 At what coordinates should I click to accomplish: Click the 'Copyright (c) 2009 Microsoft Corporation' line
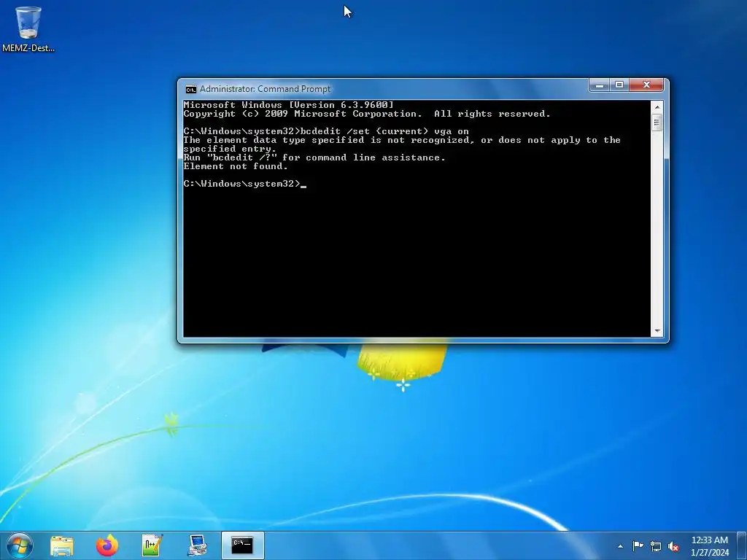(x=367, y=113)
